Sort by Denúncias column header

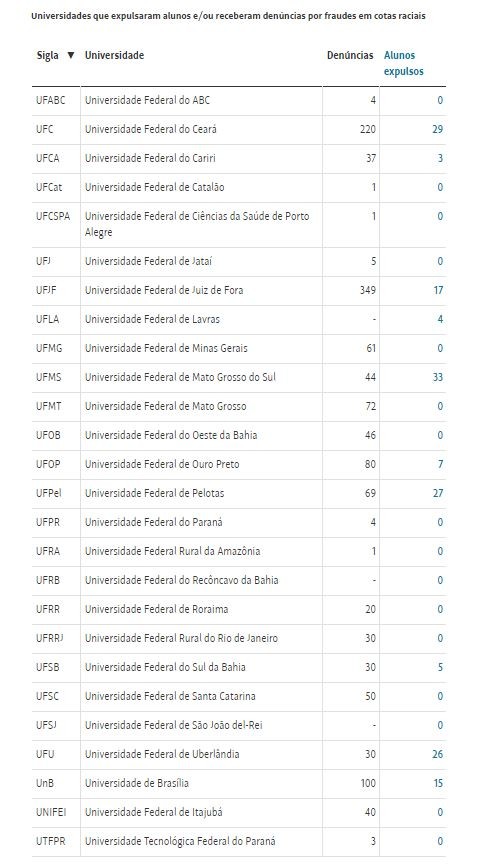pos(350,55)
